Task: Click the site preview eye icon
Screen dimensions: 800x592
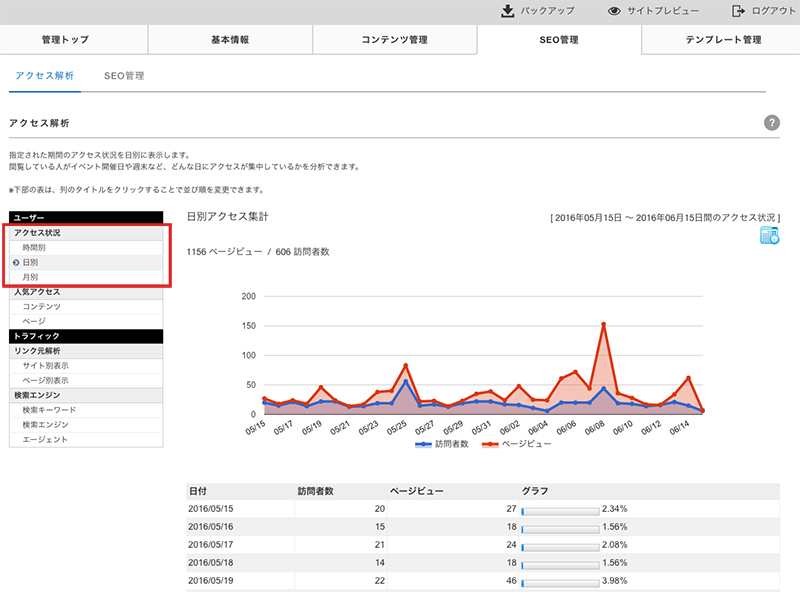Action: [x=615, y=11]
